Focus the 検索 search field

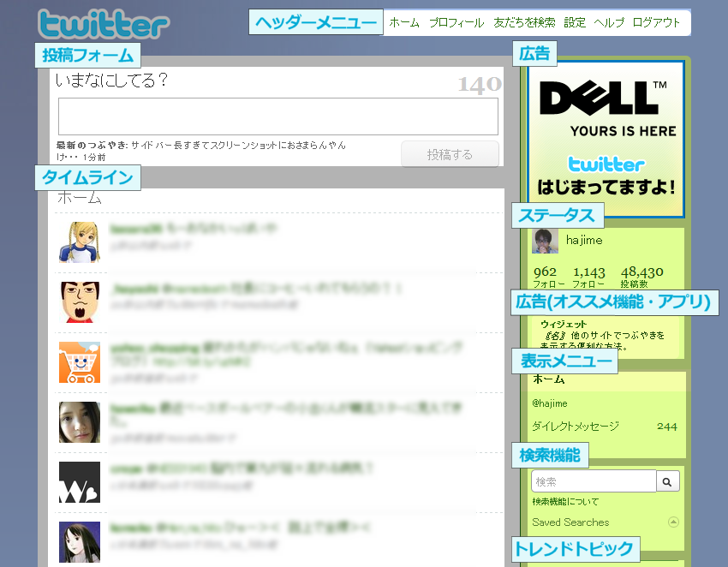click(x=594, y=481)
